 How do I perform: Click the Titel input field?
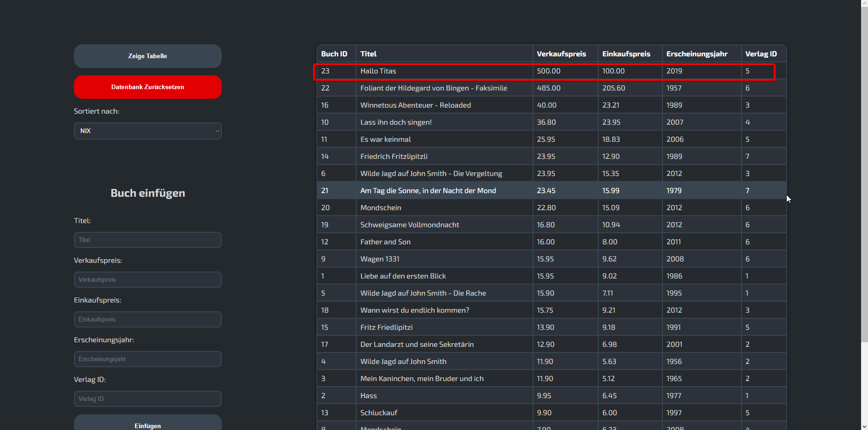click(147, 240)
